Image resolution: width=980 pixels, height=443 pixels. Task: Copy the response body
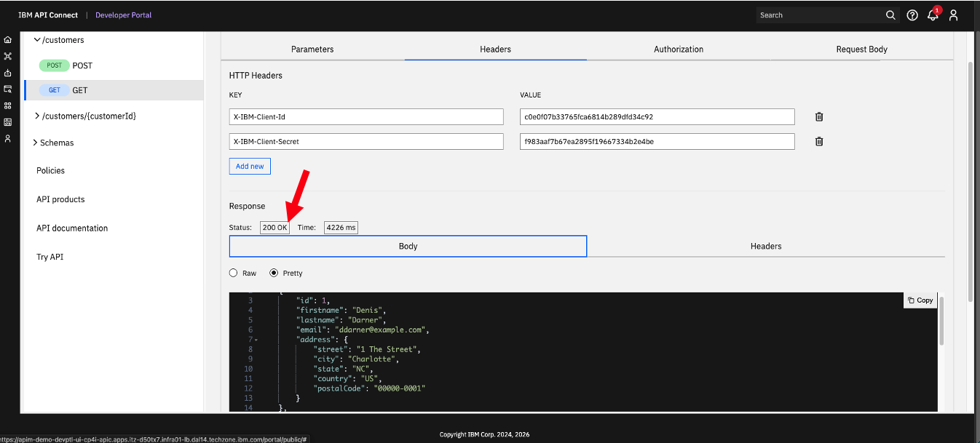(920, 300)
